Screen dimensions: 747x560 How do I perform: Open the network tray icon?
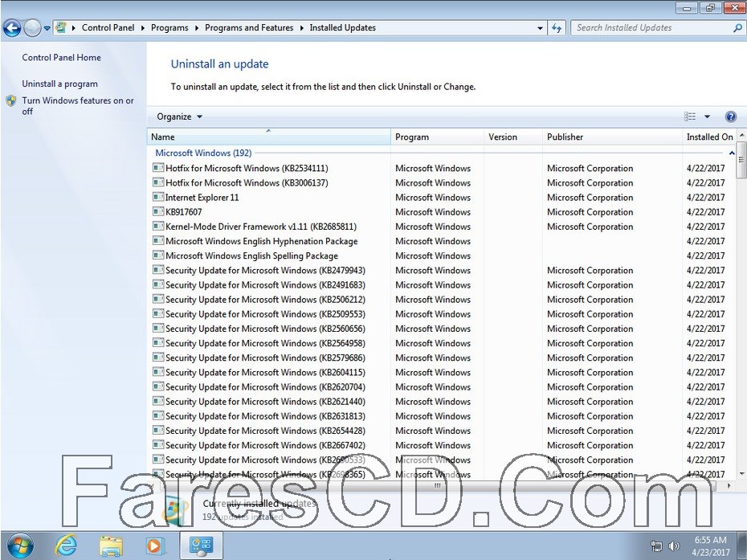point(656,546)
